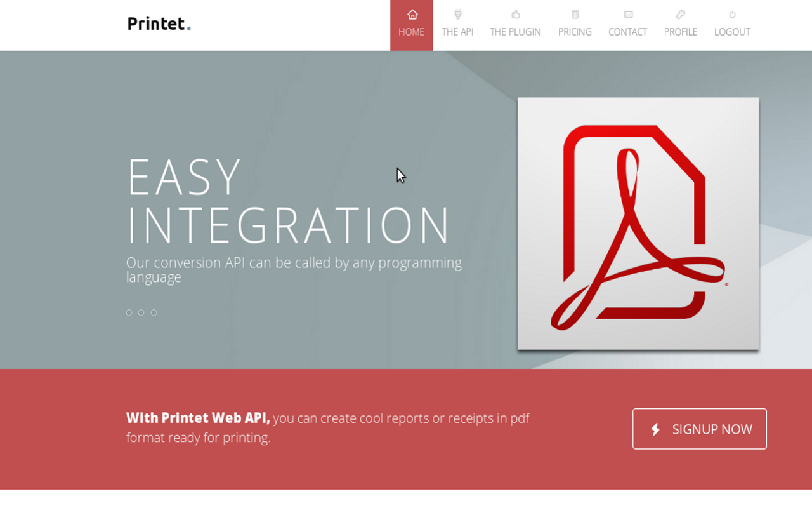The image size is (812, 508).
Task: Click the envelope icon above CONTACT
Action: (627, 14)
